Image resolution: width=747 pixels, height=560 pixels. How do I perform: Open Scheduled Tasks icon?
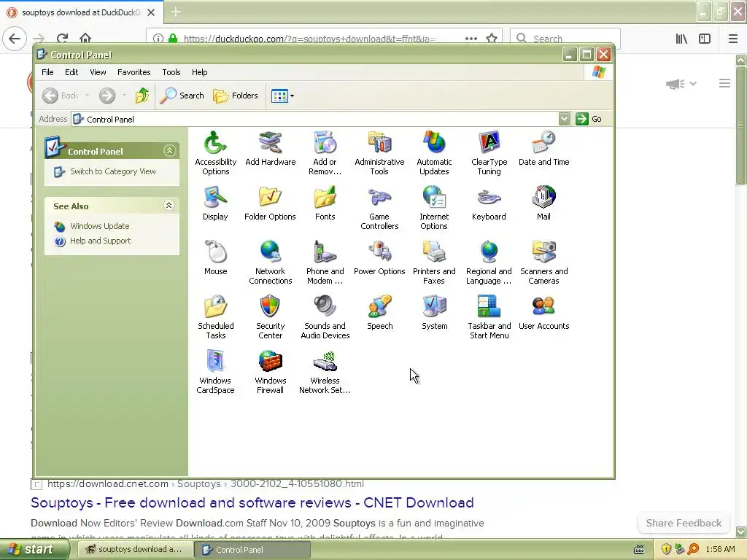pos(215,318)
